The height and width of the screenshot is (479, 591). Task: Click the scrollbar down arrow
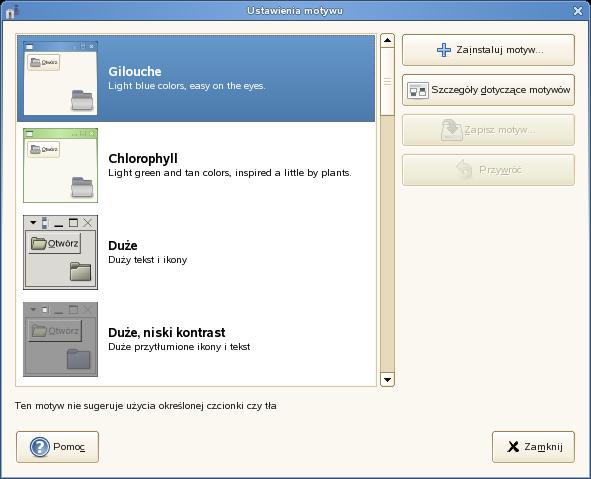point(387,380)
